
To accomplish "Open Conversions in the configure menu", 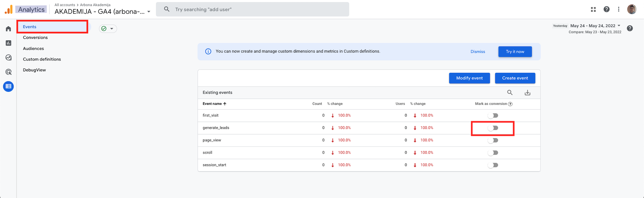I will 35,38.
